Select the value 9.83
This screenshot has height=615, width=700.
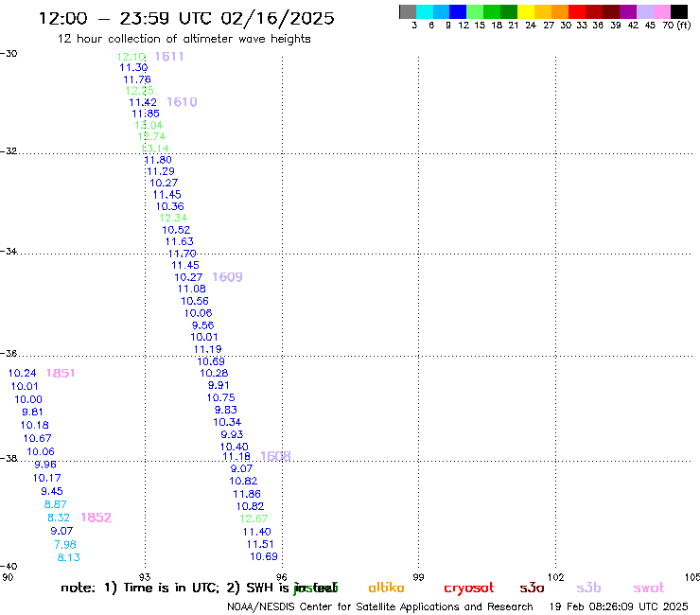coord(226,410)
